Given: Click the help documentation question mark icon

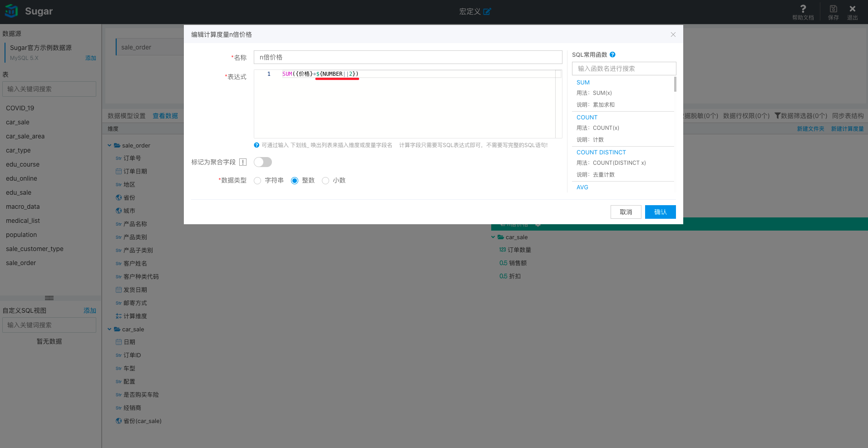Looking at the screenshot, I should pos(803,9).
